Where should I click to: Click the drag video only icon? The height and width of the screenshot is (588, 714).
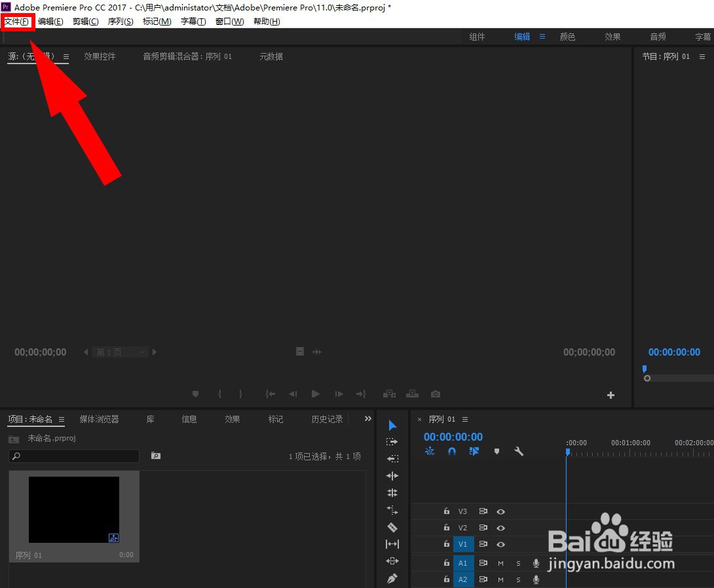coord(299,352)
